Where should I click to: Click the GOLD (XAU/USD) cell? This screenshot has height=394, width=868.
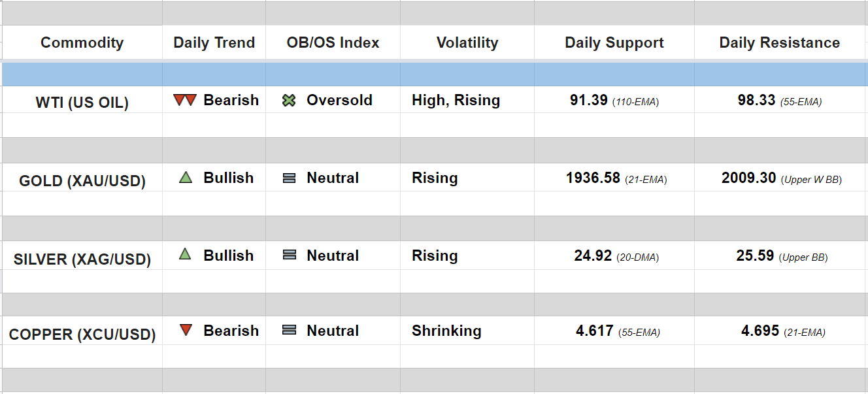82,181
